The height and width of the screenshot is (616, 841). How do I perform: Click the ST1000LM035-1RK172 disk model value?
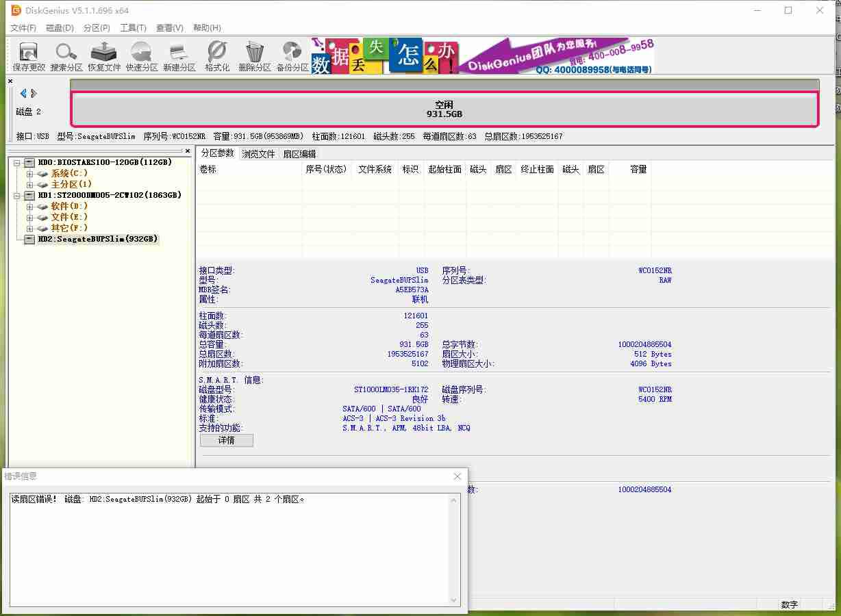(391, 389)
